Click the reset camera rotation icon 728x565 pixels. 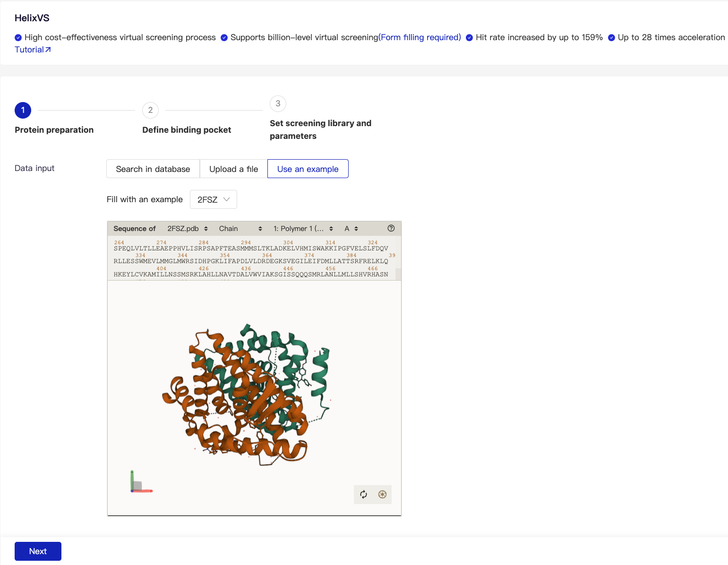pos(363,495)
